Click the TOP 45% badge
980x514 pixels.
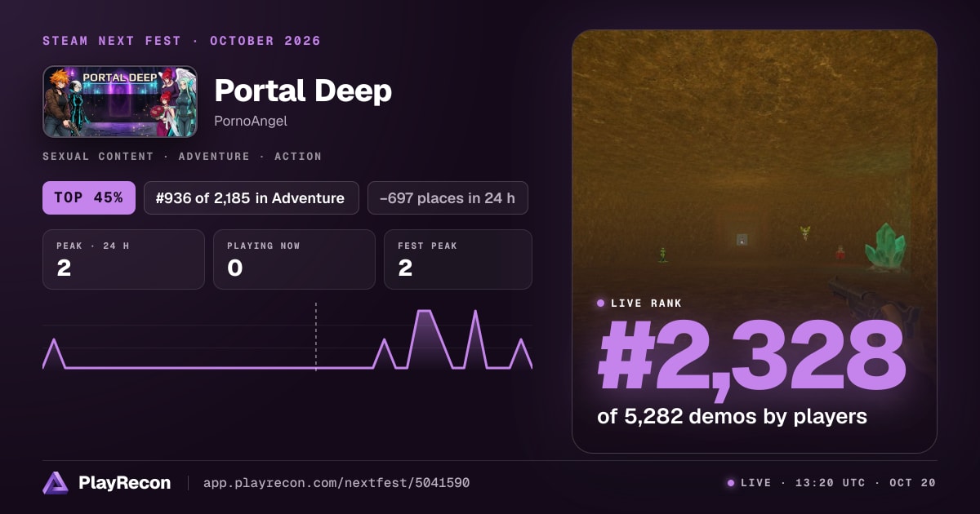(89, 197)
